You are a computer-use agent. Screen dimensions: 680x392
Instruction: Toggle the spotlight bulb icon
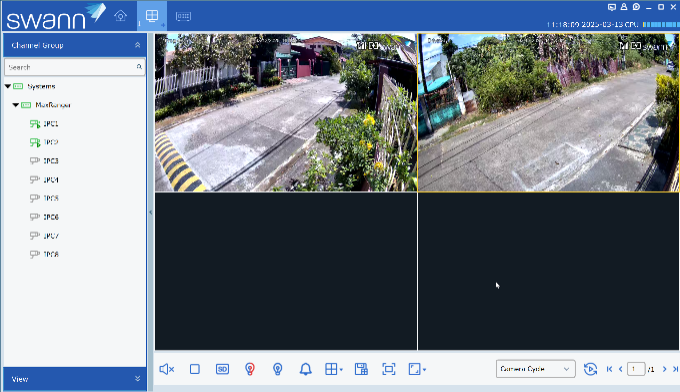(x=278, y=369)
